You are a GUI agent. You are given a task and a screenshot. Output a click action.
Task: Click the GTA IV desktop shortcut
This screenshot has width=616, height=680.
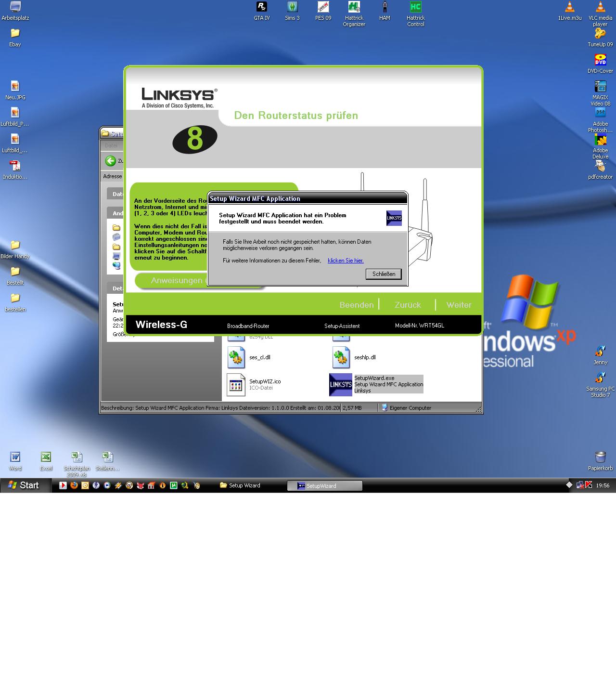pyautogui.click(x=262, y=11)
